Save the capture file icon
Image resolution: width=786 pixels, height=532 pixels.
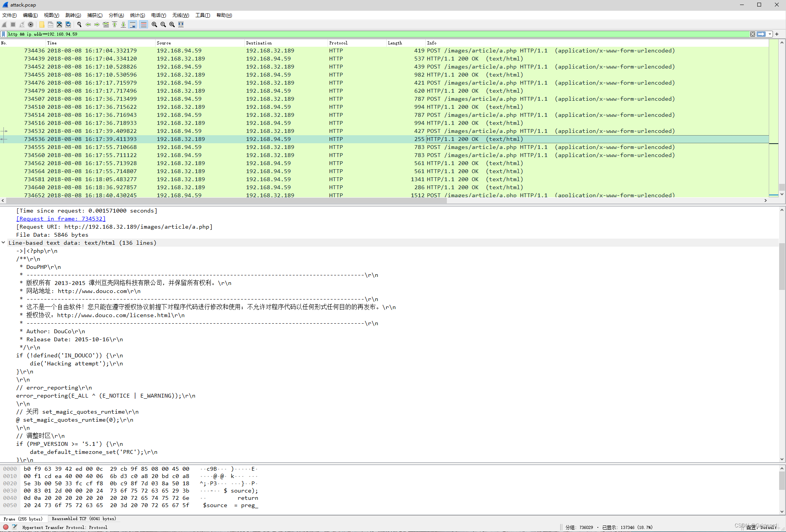(x=51, y=25)
